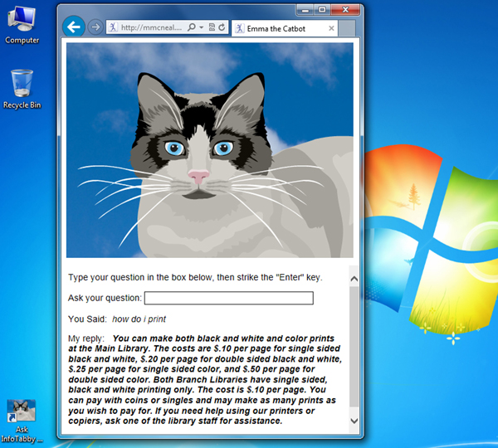Viewport: 498px width, 448px height.
Task: Click the browser Forward arrow button
Action: pyautogui.click(x=95, y=27)
